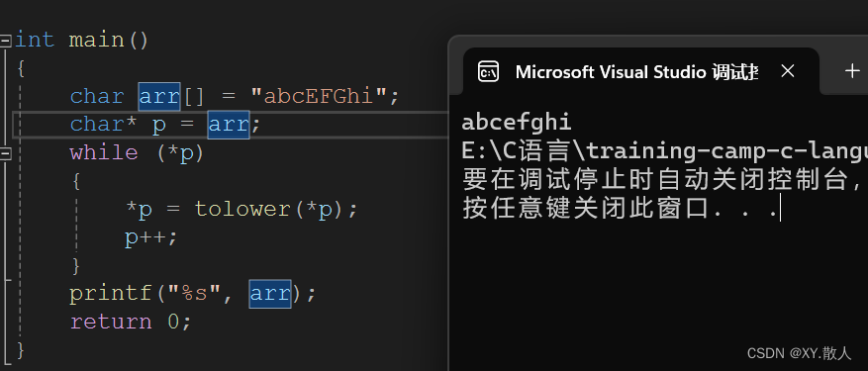868x371 pixels.
Task: Click arr in the printf statement
Action: click(269, 293)
